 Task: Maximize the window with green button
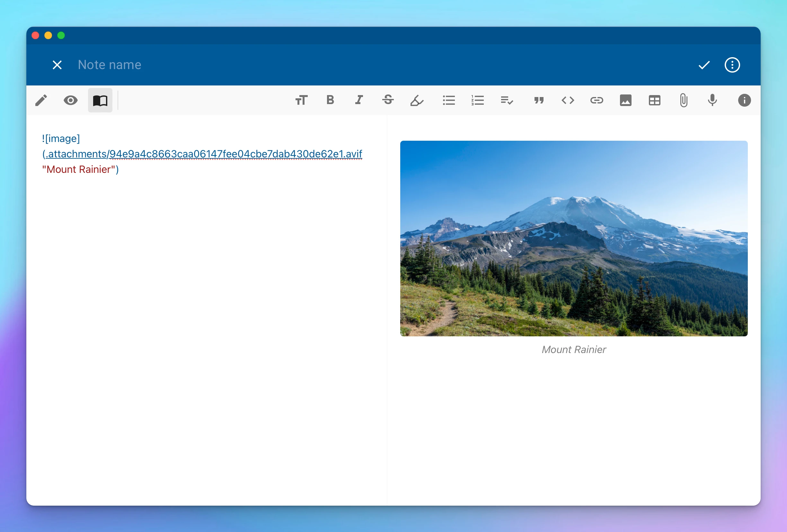tap(61, 36)
